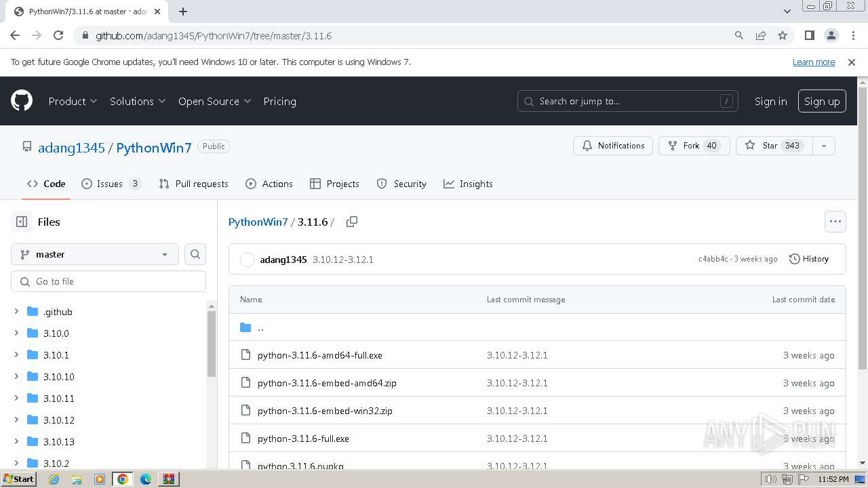Click the search files magnifier button
The image size is (868, 488).
[x=195, y=254]
